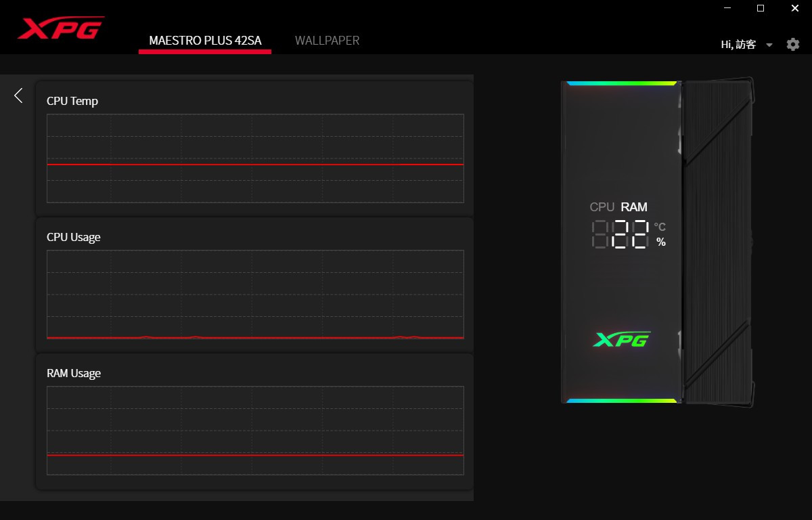Click the green XPG logo on device preview
This screenshot has height=520, width=812.
point(621,339)
